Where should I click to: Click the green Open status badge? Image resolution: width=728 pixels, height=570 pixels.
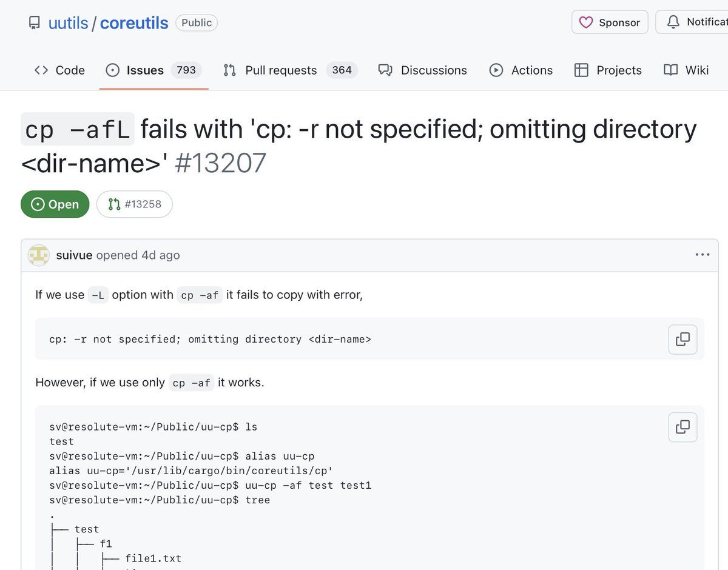55,204
